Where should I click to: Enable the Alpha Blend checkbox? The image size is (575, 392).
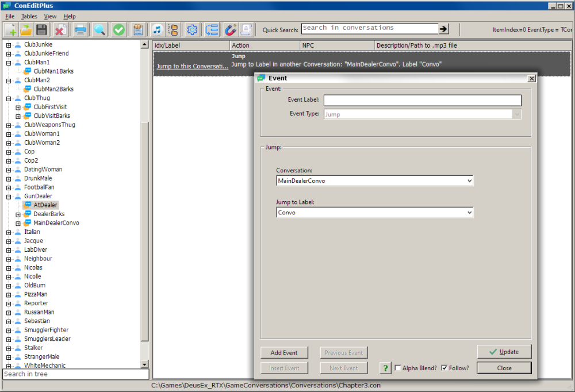(x=398, y=368)
